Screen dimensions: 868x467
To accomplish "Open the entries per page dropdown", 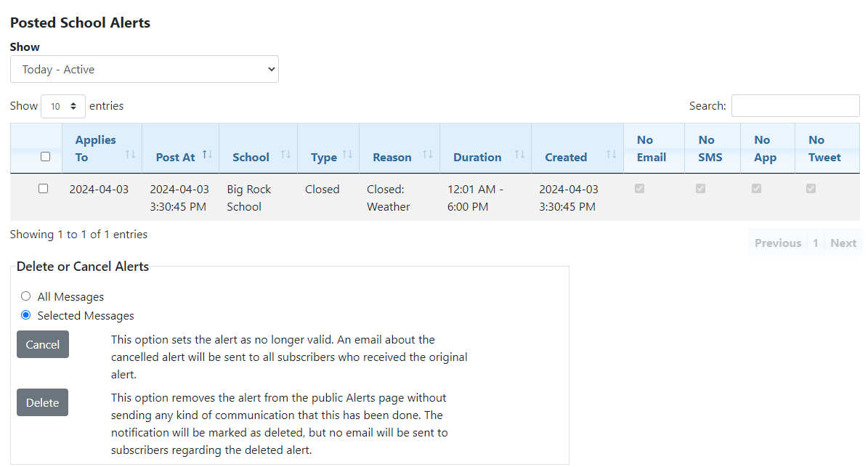I will (63, 106).
